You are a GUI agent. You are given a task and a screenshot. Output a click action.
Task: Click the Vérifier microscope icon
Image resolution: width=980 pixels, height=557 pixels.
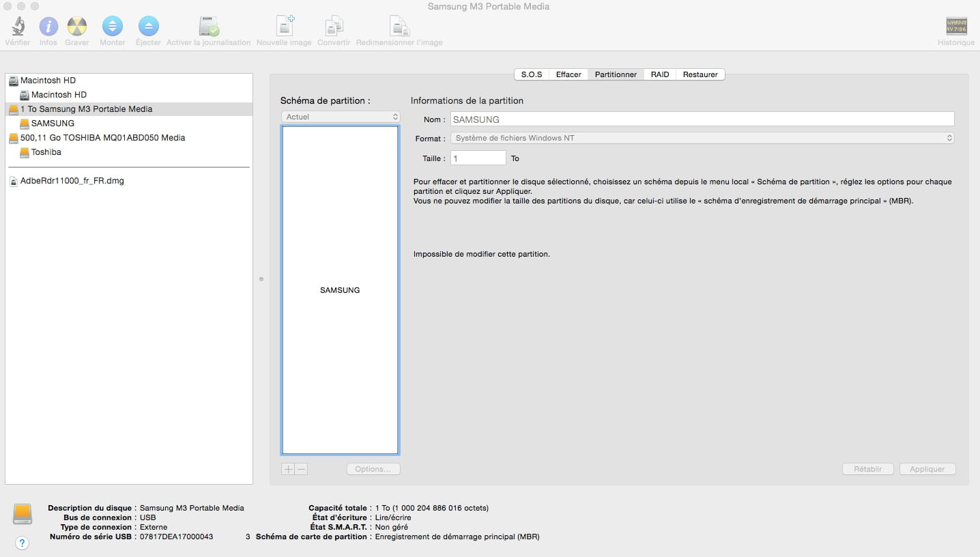point(18,27)
